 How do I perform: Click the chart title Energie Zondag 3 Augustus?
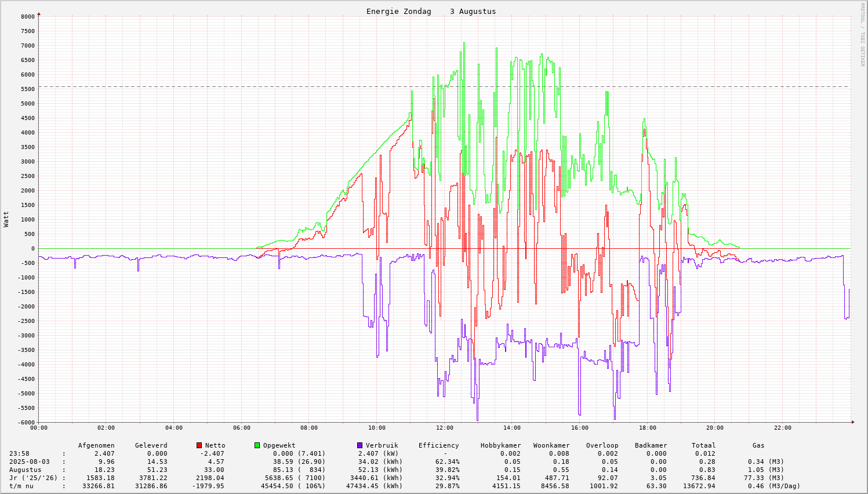pos(431,12)
